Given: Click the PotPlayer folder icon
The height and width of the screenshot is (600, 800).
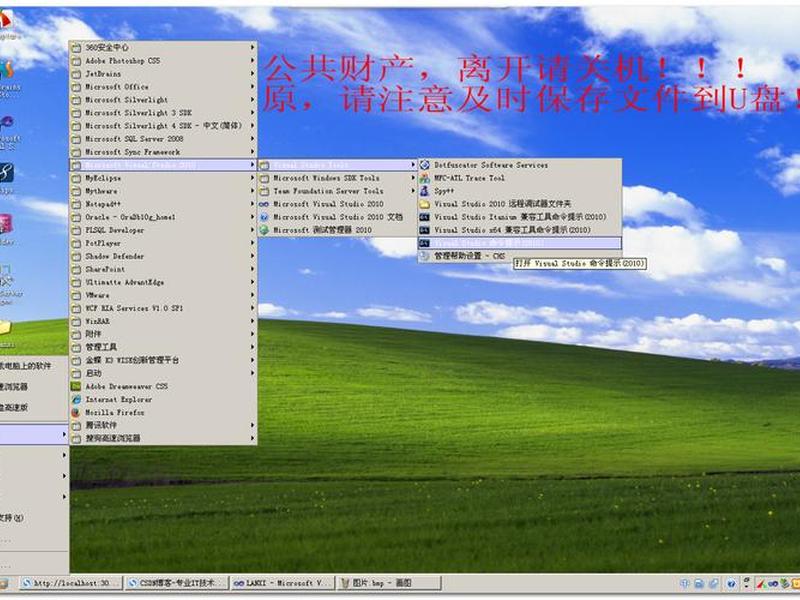Looking at the screenshot, I should tap(76, 243).
